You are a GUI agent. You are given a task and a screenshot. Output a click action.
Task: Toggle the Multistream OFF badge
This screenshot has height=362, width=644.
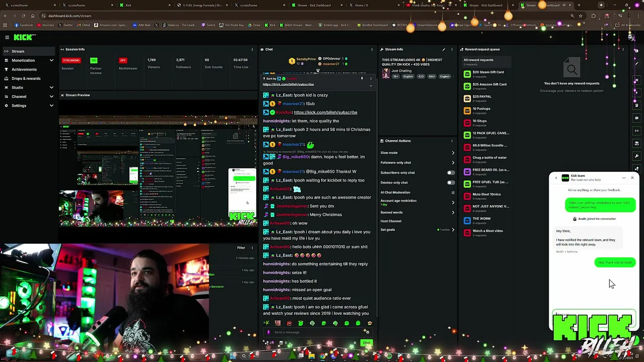click(x=123, y=60)
